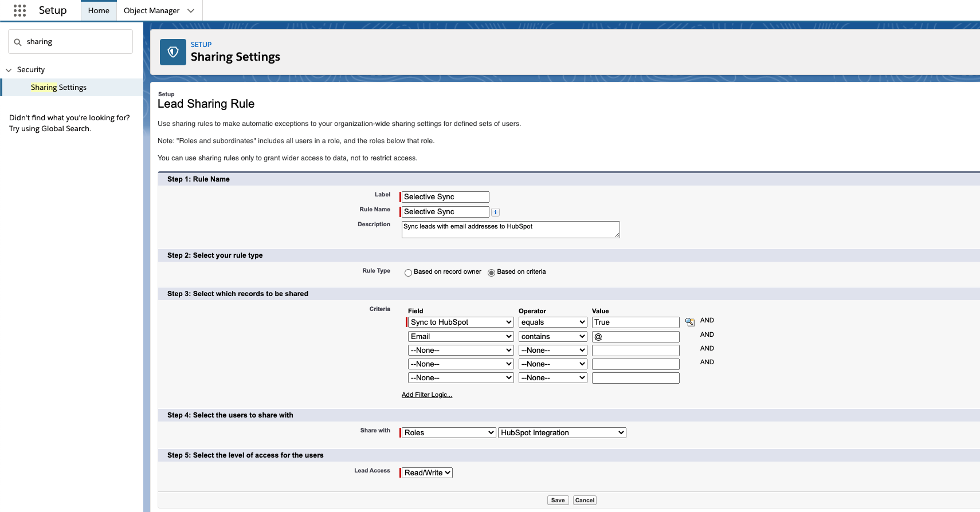Image resolution: width=980 pixels, height=512 pixels.
Task: Click the search magnifier in Quick Find
Action: (18, 42)
